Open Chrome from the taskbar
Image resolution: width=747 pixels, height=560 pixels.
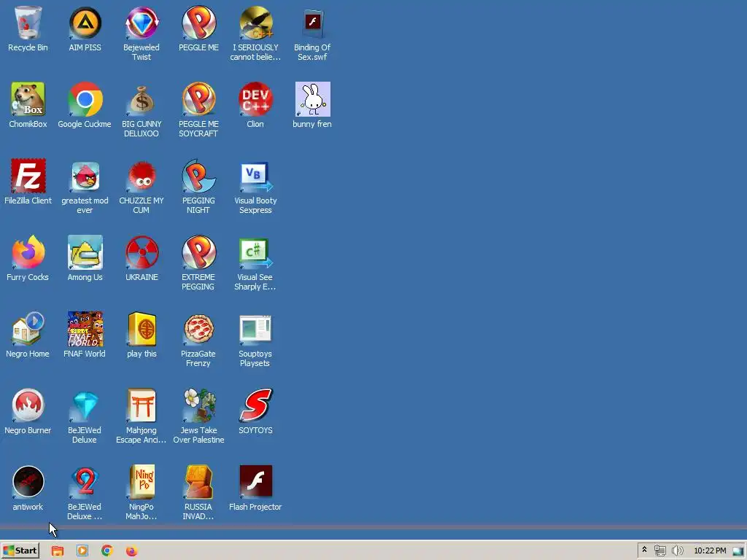107,551
